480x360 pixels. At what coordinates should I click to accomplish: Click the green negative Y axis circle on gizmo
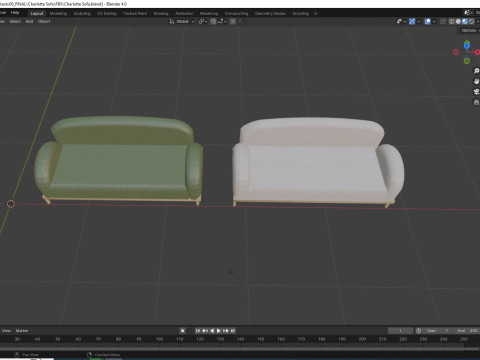(467, 61)
